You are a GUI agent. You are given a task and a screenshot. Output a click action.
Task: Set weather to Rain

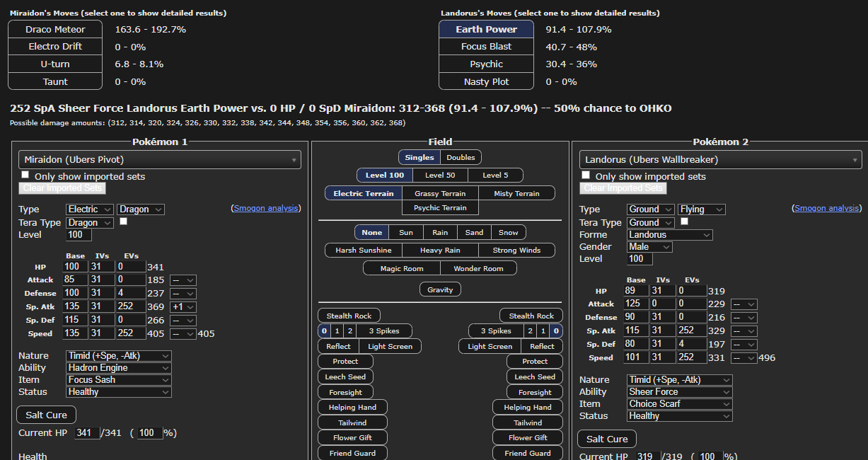click(440, 232)
